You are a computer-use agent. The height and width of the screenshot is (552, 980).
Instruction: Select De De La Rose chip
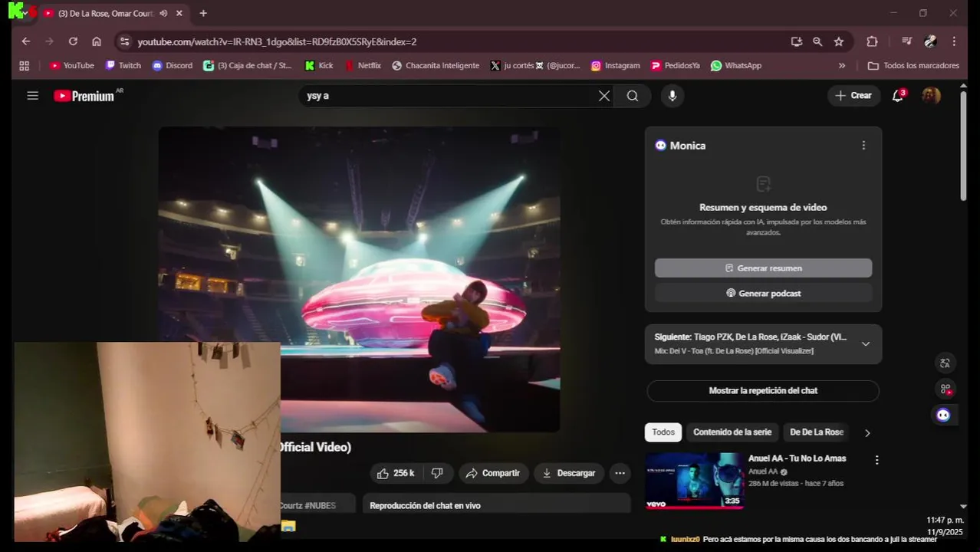pyautogui.click(x=816, y=432)
